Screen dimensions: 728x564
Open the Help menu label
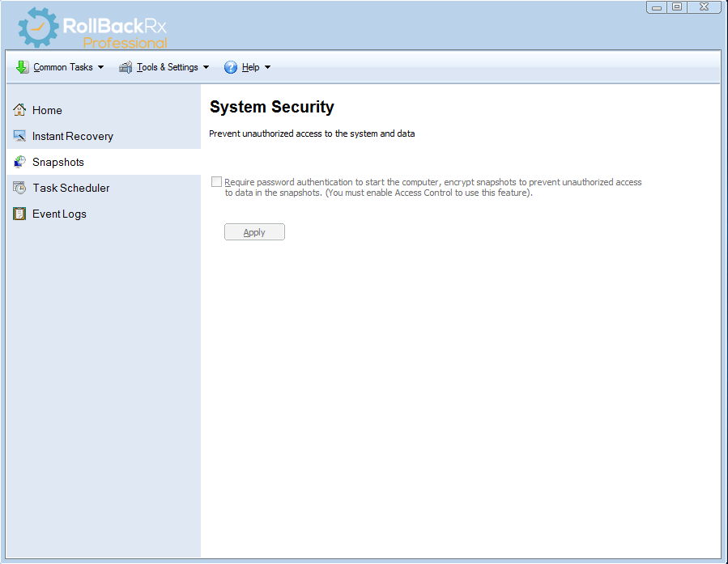[250, 67]
